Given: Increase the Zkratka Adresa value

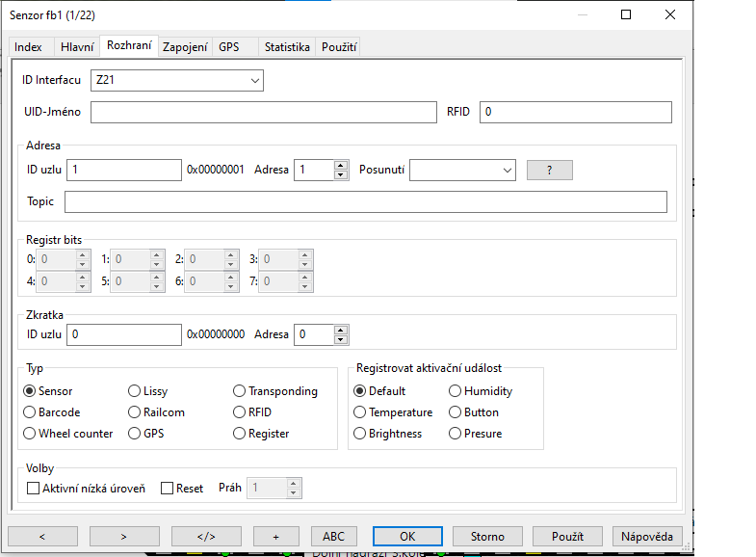Looking at the screenshot, I should click(x=341, y=330).
